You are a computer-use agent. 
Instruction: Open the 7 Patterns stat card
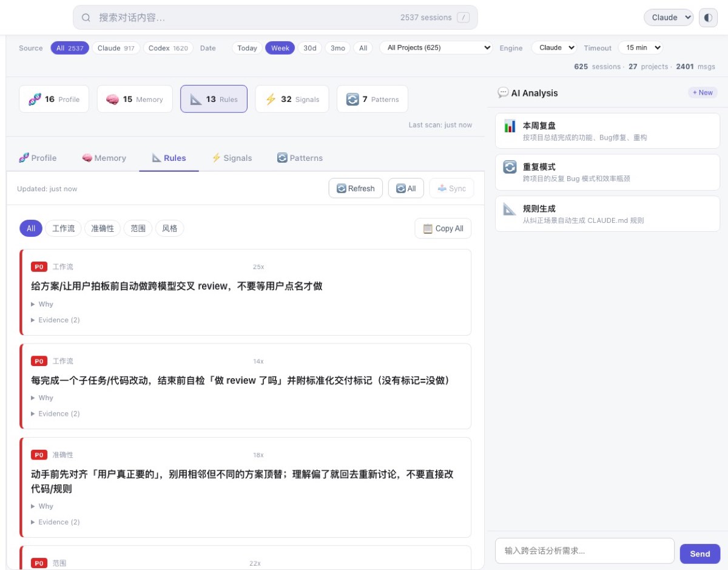click(372, 99)
